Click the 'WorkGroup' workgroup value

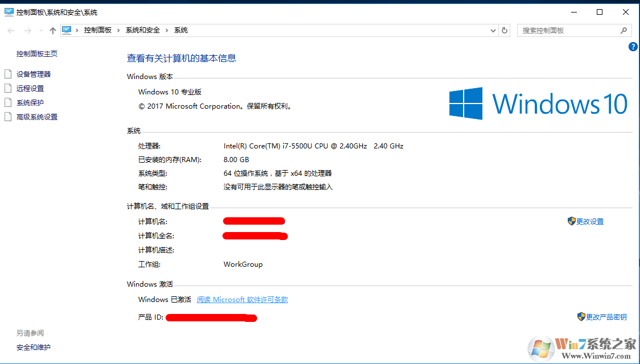(243, 264)
